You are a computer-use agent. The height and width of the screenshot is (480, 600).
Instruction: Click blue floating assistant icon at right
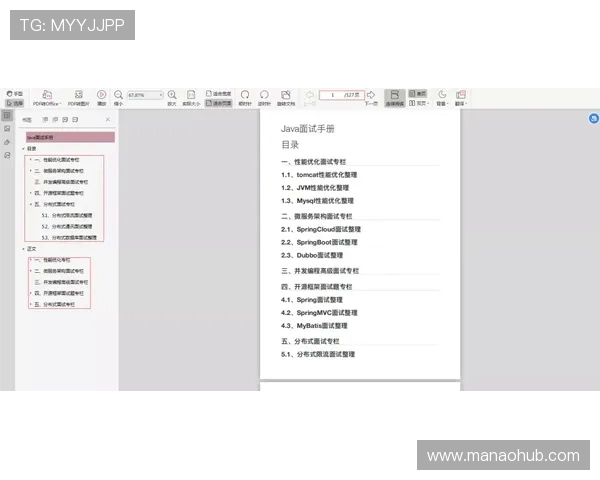point(593,119)
